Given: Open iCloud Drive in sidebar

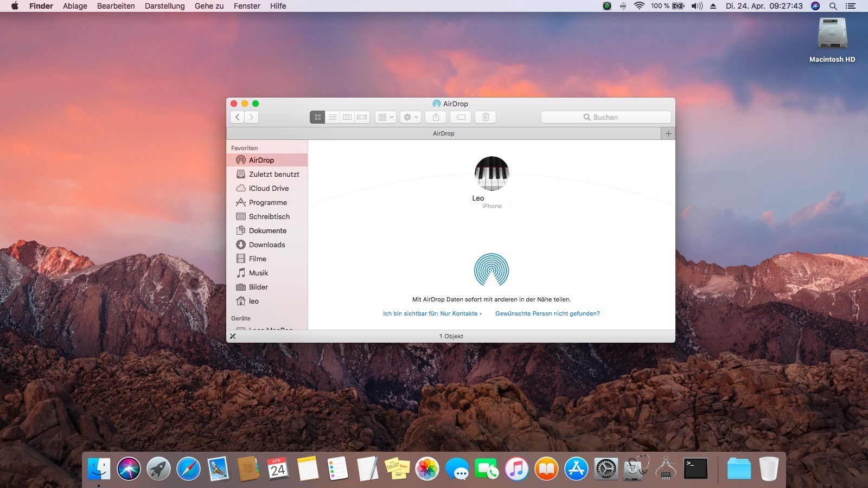Looking at the screenshot, I should click(x=267, y=188).
